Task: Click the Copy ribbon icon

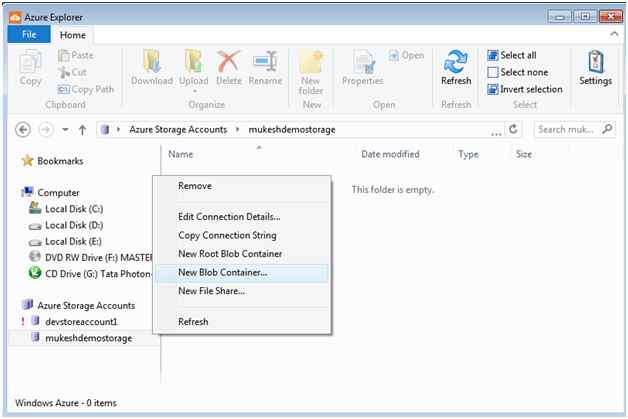Action: [x=30, y=68]
